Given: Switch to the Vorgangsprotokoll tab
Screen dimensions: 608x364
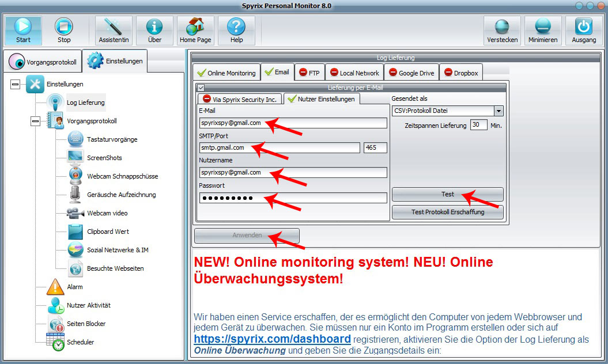Looking at the screenshot, I should (x=43, y=61).
